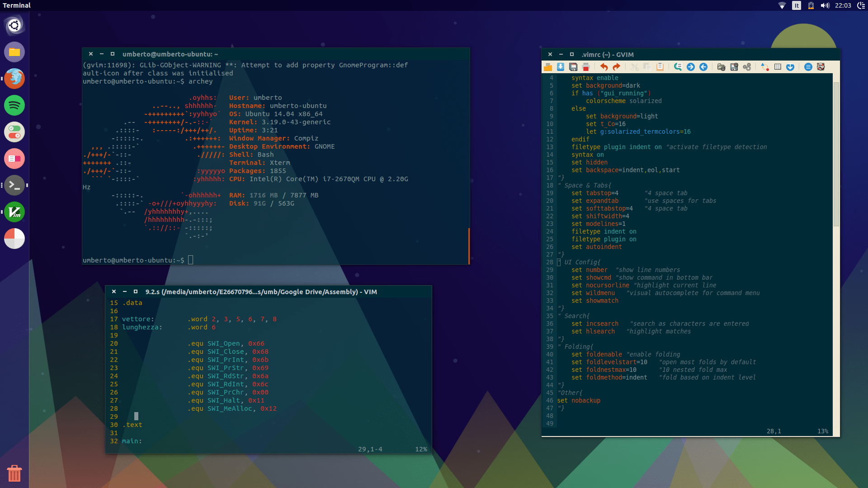Click 'set incsearch' line in GVIM
868x488 pixels.
(x=595, y=324)
